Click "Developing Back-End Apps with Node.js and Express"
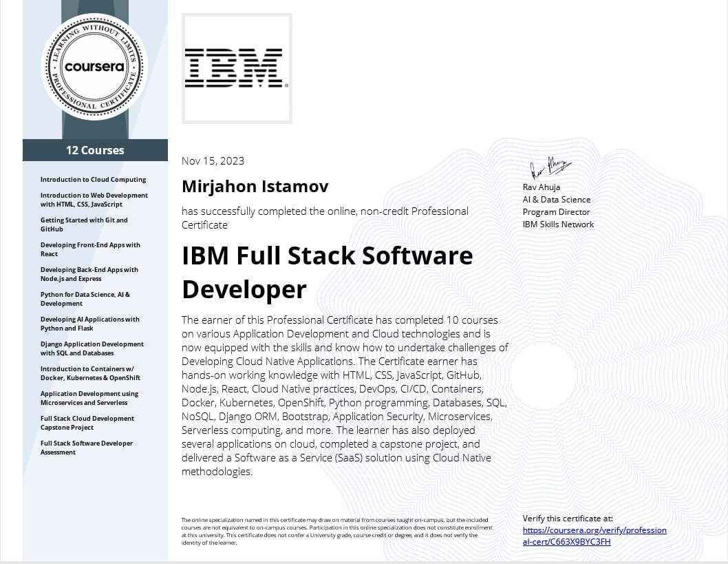 [x=89, y=274]
